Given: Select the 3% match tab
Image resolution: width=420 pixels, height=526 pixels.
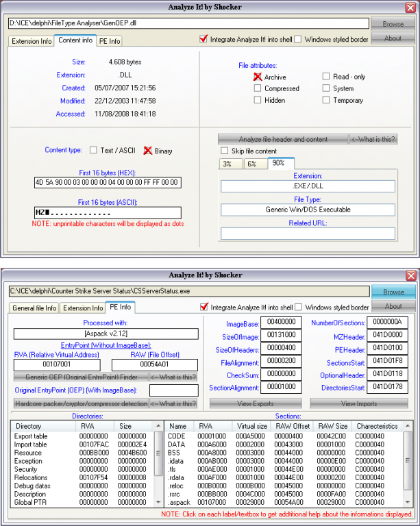Looking at the screenshot, I should 231,164.
